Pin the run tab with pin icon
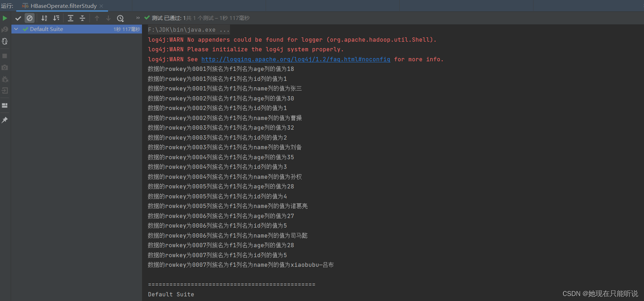The image size is (644, 301). [x=5, y=120]
